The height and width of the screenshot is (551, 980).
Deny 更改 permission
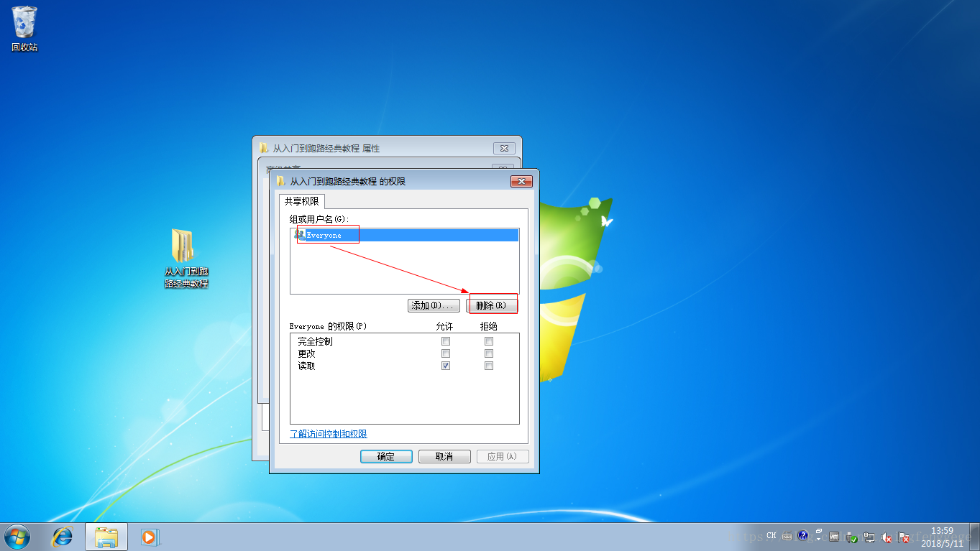489,353
